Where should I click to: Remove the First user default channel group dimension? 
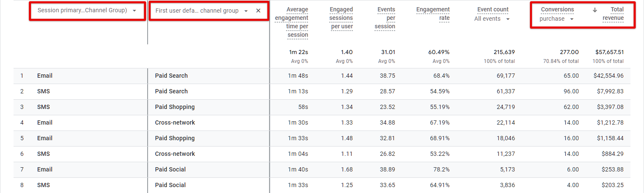258,11
